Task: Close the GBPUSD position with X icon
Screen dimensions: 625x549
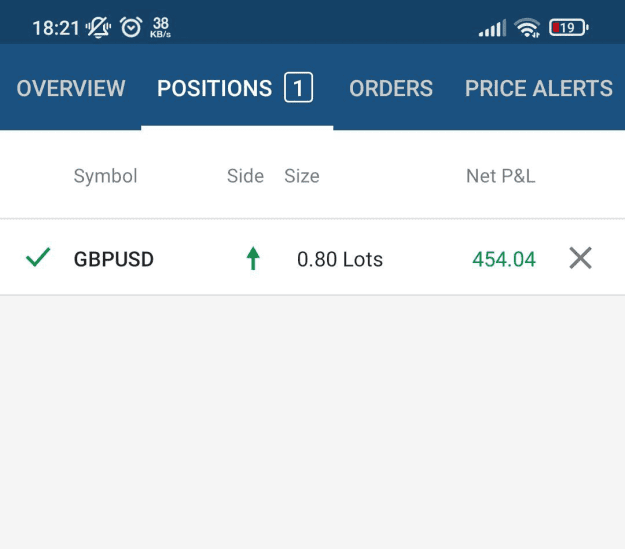Action: [x=580, y=258]
